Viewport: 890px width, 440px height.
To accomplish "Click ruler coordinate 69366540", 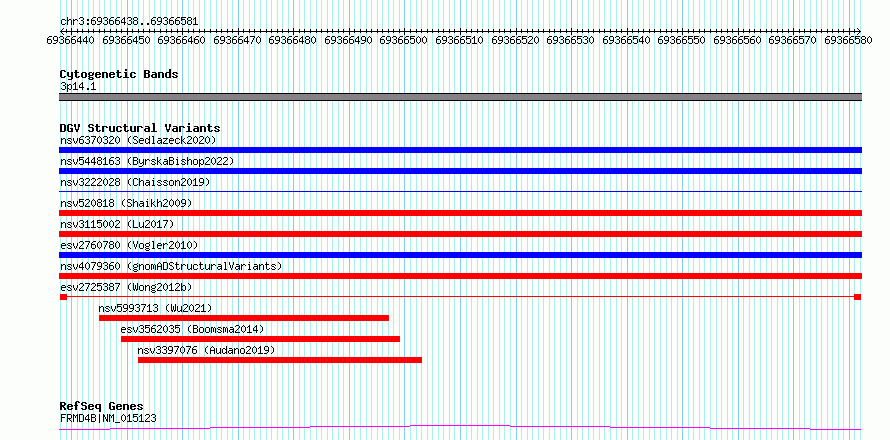I will [x=626, y=40].
